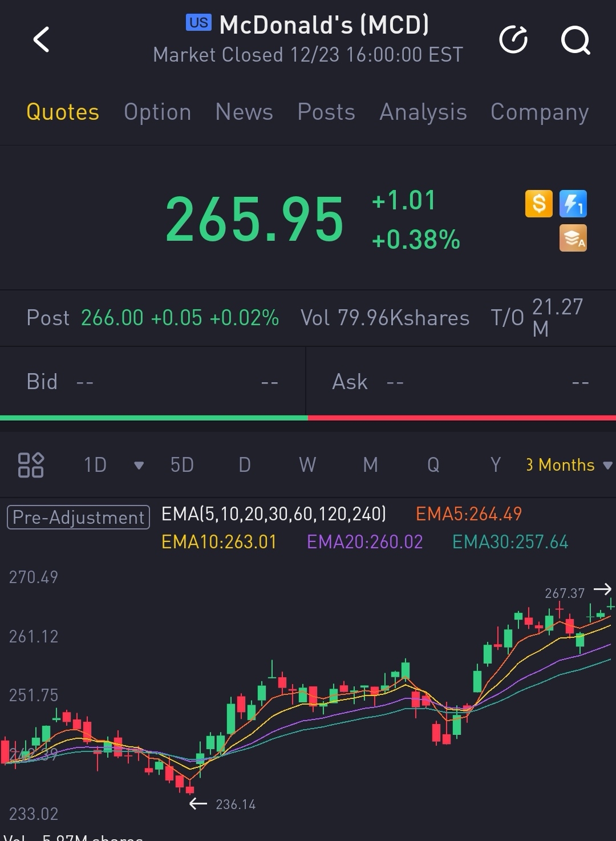The width and height of the screenshot is (616, 841).
Task: Tap the tan stacked layers badge
Action: coord(573,238)
